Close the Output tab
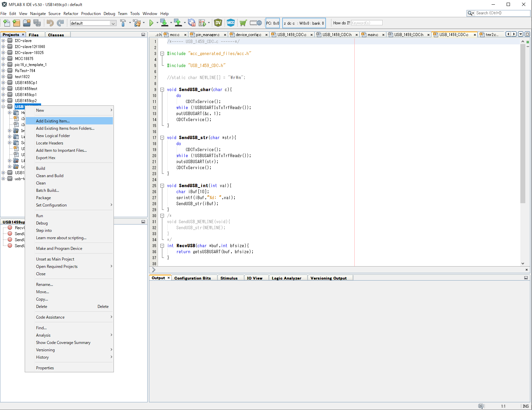This screenshot has width=532, height=410. pos(169,278)
